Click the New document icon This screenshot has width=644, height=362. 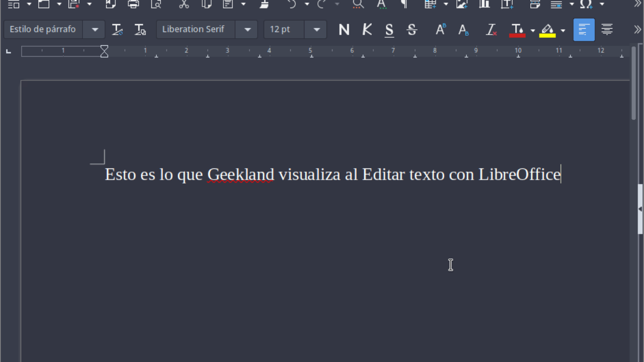point(14,4)
